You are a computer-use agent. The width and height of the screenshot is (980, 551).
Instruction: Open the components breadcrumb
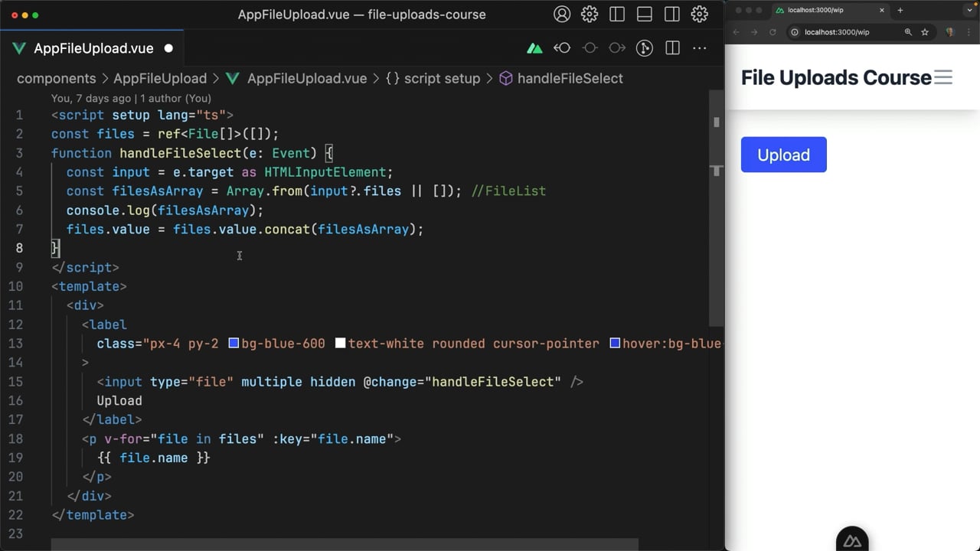tap(57, 78)
